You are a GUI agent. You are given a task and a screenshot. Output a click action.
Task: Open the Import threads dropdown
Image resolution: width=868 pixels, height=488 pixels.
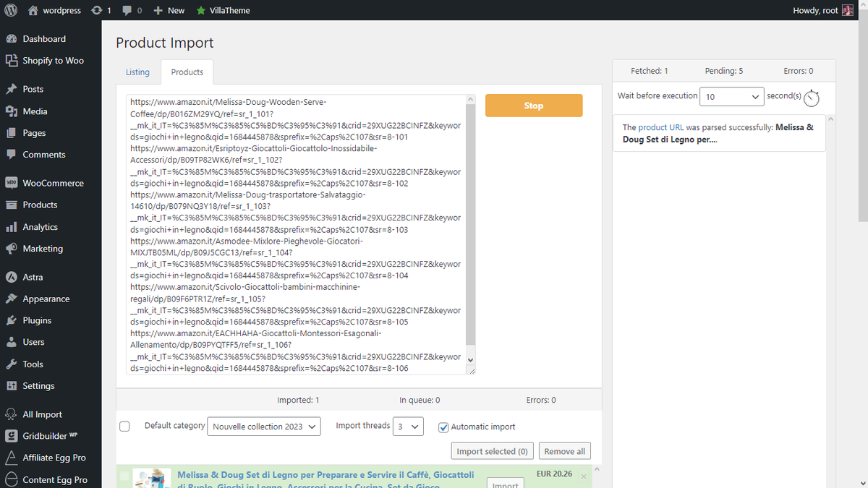[409, 427]
